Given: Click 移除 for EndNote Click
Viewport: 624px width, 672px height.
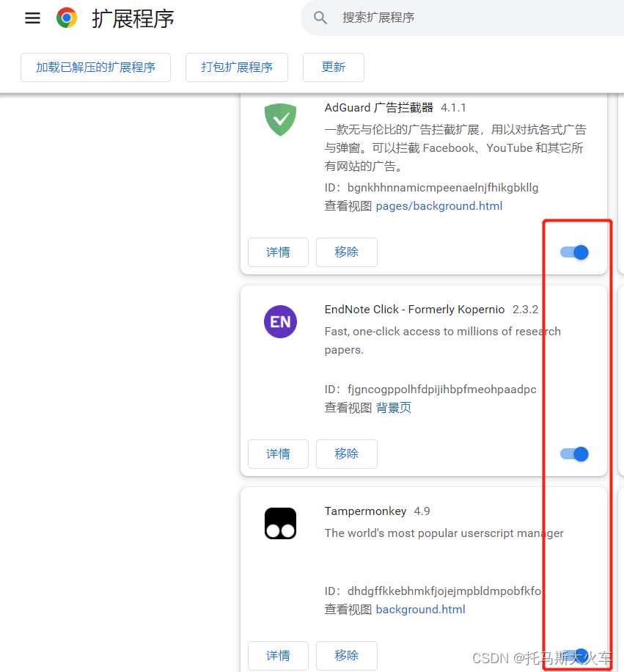Looking at the screenshot, I should 347,454.
